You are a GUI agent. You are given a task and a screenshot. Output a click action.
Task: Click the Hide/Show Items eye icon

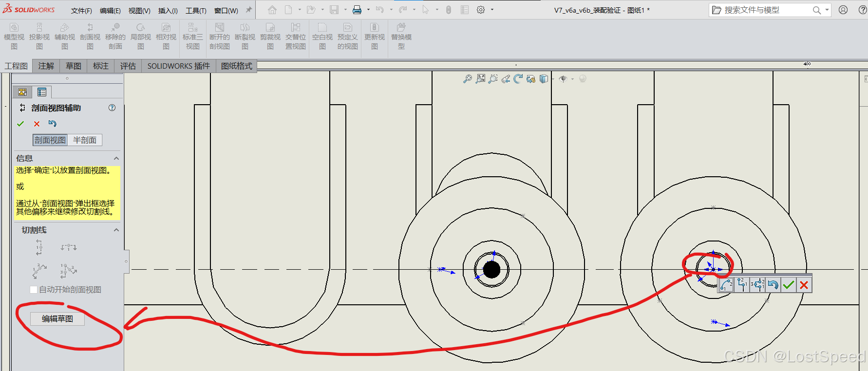point(563,79)
